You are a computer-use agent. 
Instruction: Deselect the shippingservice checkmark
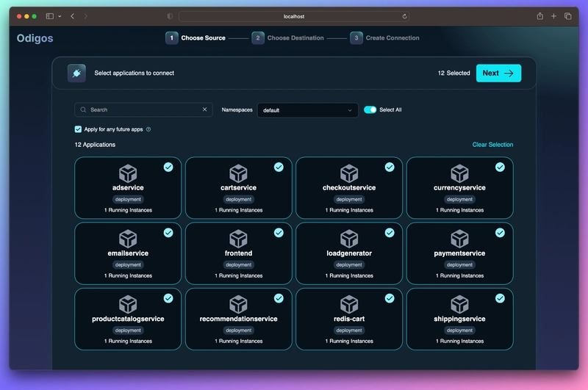pos(500,298)
